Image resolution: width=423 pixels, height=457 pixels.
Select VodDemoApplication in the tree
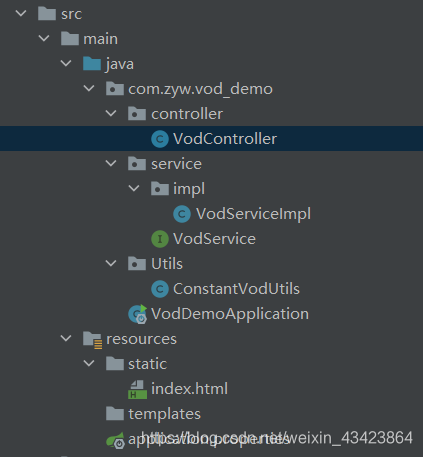point(230,314)
